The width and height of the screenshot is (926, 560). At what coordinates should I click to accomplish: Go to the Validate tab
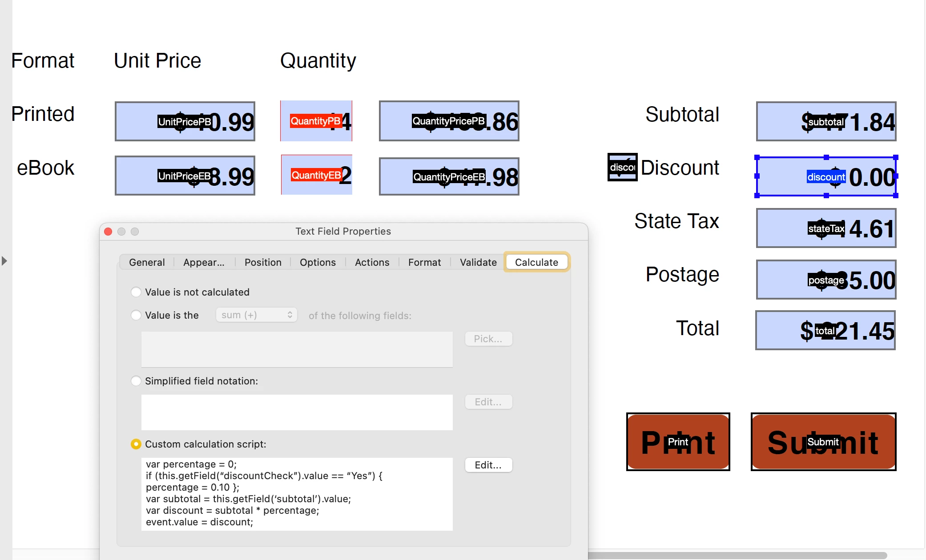point(478,262)
